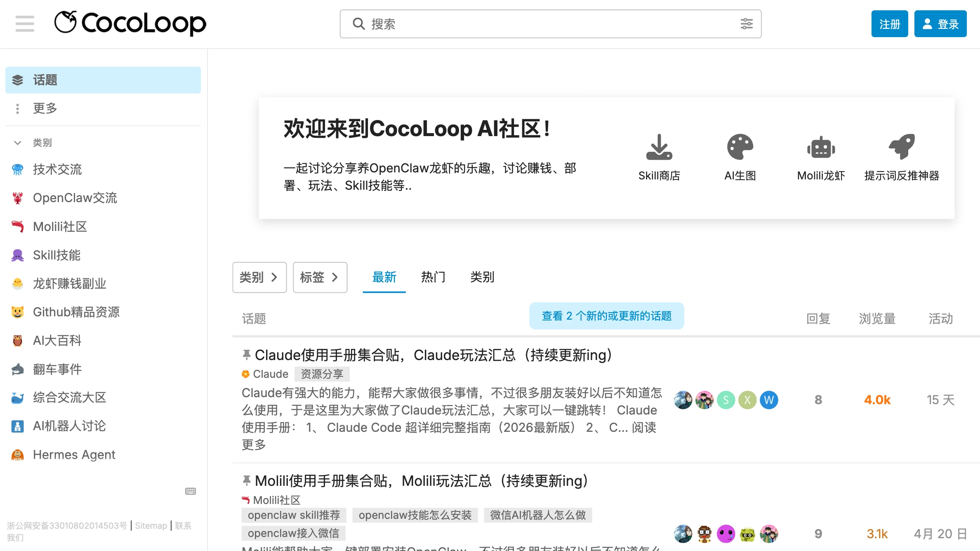This screenshot has height=551, width=980.
Task: Sort topics by 回复 column
Action: click(818, 318)
